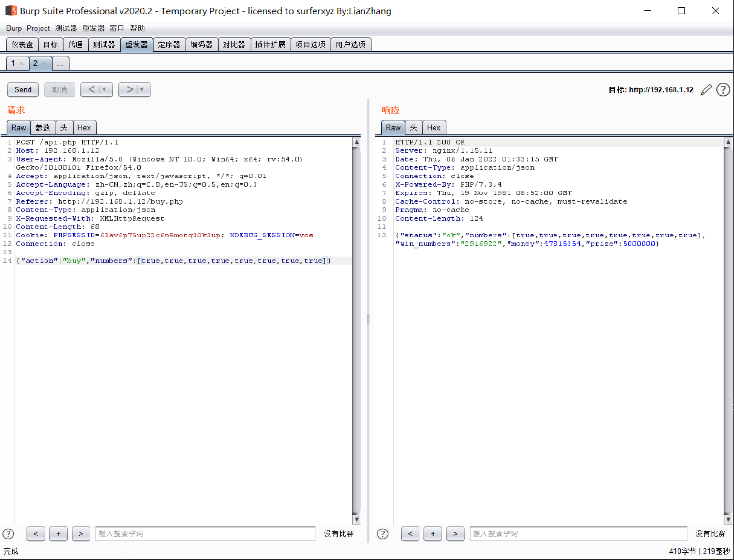Viewport: 734px width, 560px height.
Task: Open the Burp menu
Action: point(14,29)
